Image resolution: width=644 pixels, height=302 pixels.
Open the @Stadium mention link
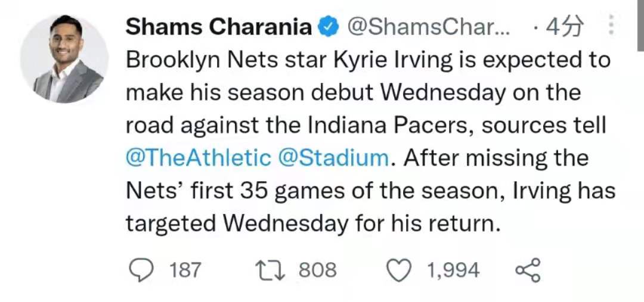click(333, 158)
